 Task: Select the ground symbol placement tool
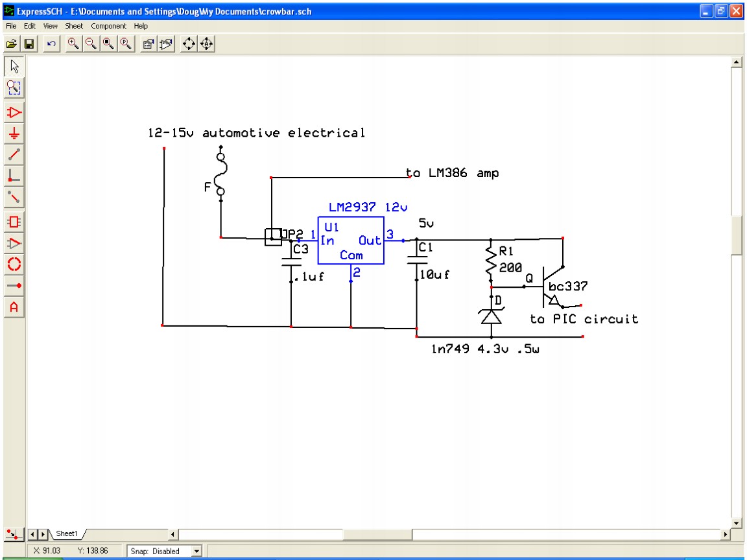point(14,134)
